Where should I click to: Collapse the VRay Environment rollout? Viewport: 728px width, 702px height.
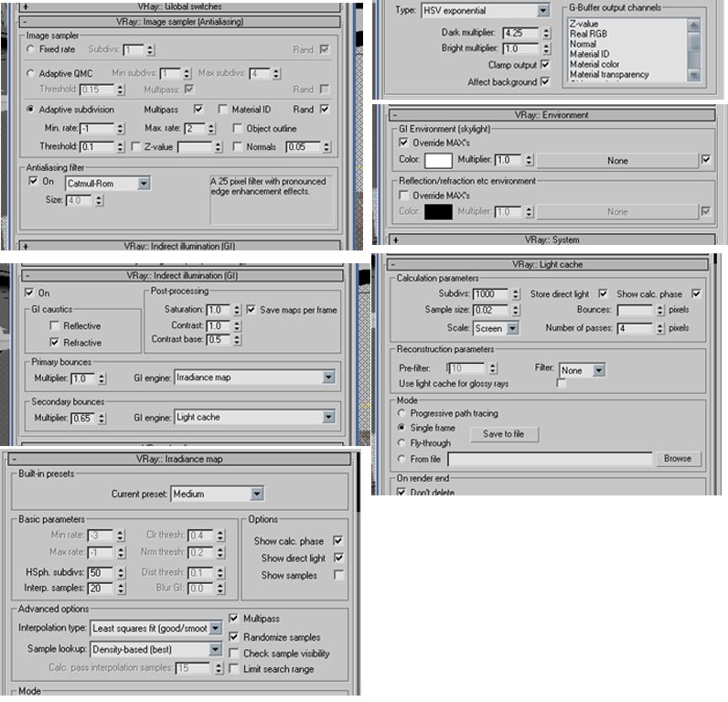(x=551, y=115)
